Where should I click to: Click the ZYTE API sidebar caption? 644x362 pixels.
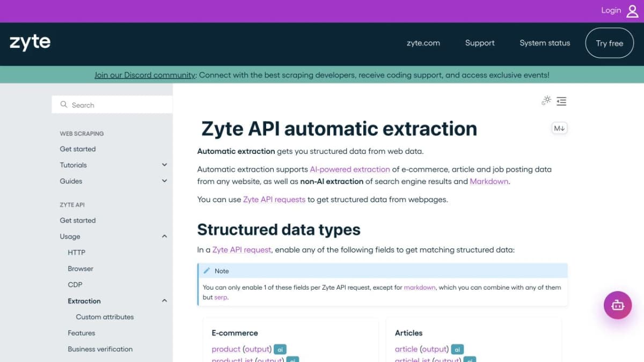point(72,205)
